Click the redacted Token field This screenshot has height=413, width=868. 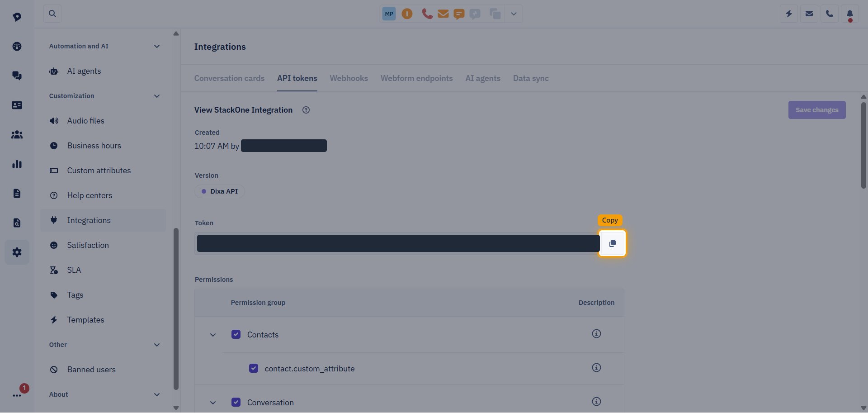click(x=398, y=243)
